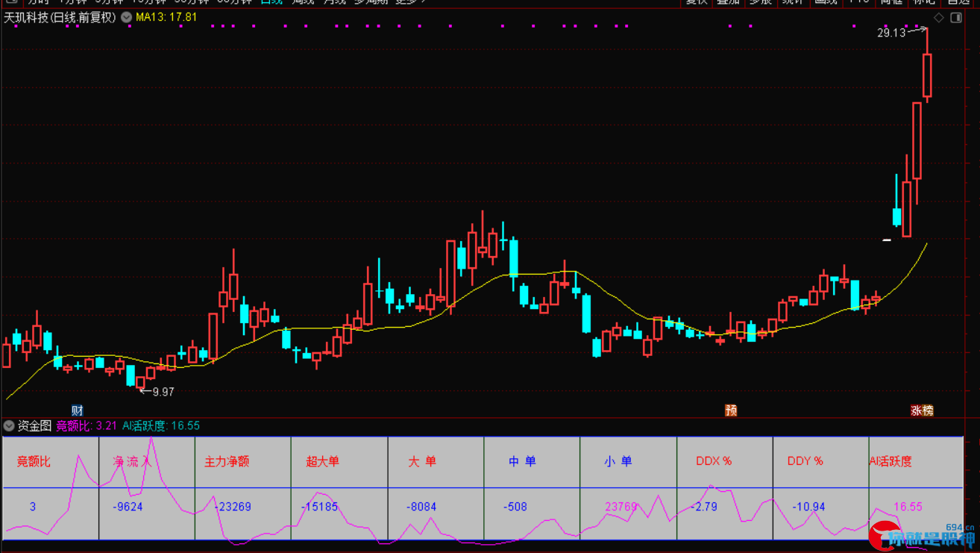The image size is (980, 553).
Task: Select the 竞额比 table header
Action: tap(34, 461)
